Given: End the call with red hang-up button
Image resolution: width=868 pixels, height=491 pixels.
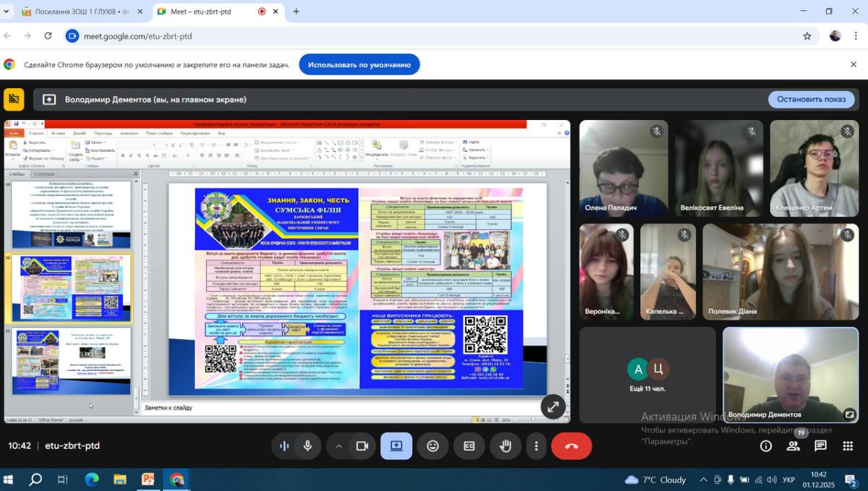Looking at the screenshot, I should [x=571, y=446].
